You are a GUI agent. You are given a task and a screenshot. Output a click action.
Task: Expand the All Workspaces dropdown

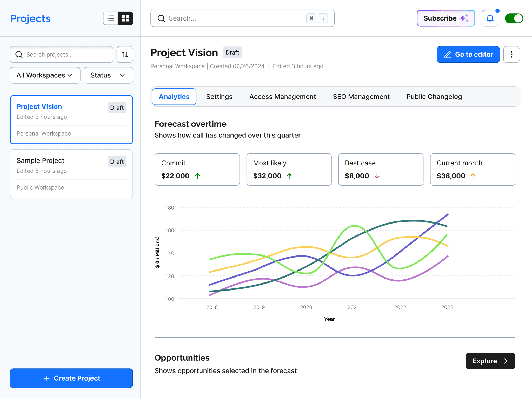tap(45, 75)
